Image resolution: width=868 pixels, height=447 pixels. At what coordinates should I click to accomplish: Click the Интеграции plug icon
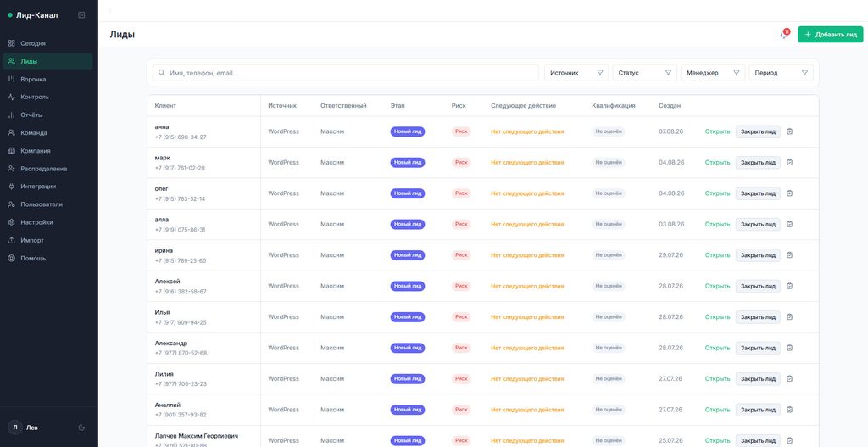[11, 187]
